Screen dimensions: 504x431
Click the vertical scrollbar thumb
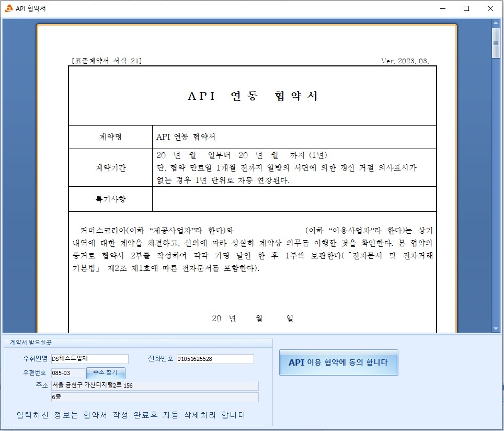(x=496, y=43)
